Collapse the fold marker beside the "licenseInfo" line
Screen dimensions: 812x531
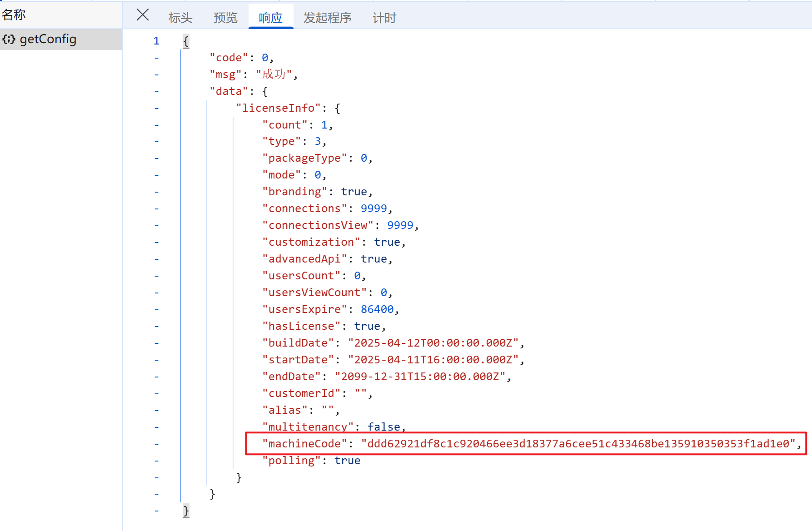[x=156, y=108]
